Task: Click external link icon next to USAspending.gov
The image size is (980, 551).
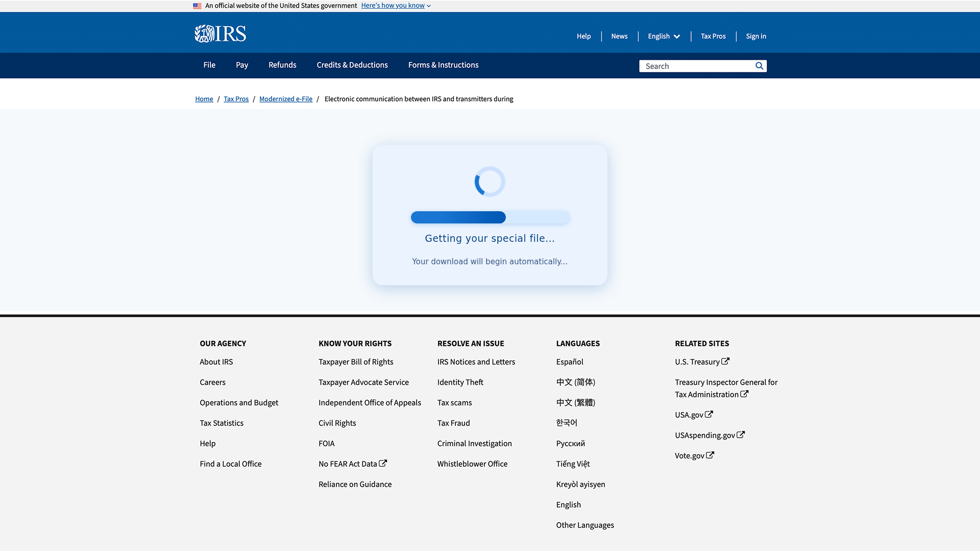Action: pyautogui.click(x=741, y=435)
